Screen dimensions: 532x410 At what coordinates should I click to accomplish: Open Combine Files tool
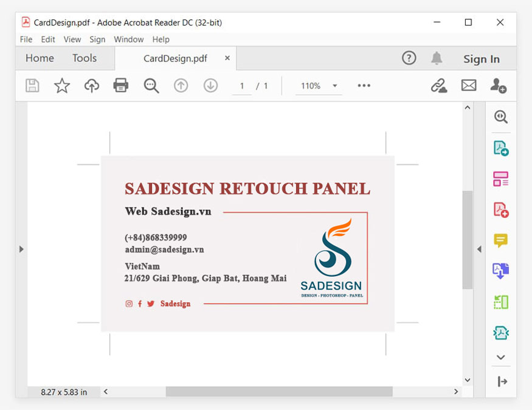point(501,271)
